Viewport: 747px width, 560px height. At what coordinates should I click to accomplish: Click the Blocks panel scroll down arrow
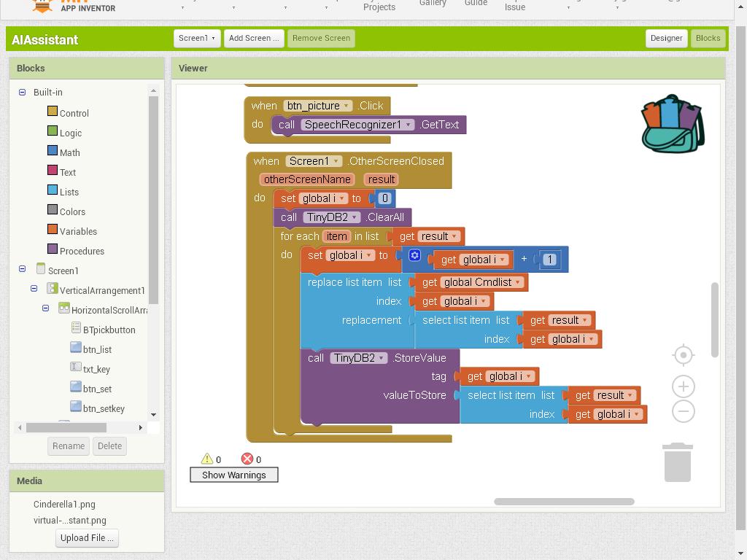[x=153, y=415]
